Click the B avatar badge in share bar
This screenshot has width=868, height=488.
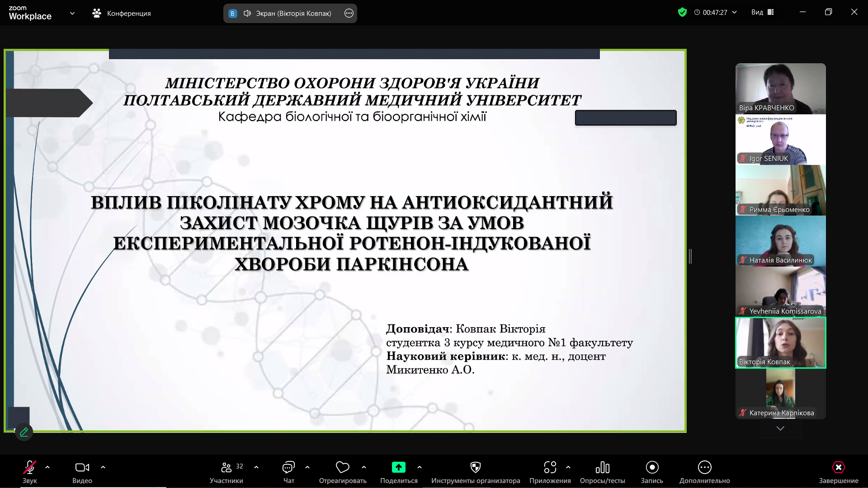pyautogui.click(x=232, y=14)
